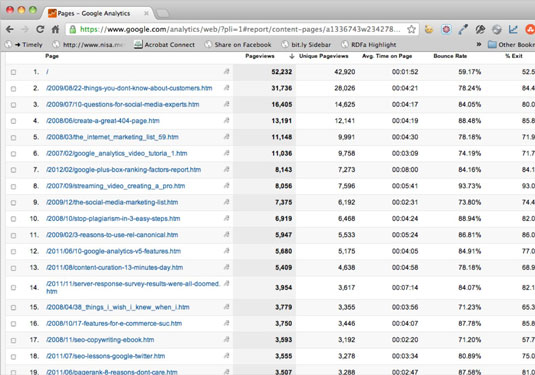The height and width of the screenshot is (375, 535).
Task: Open external link icon for 17-features-for-e-commerce row
Action: [226, 323]
